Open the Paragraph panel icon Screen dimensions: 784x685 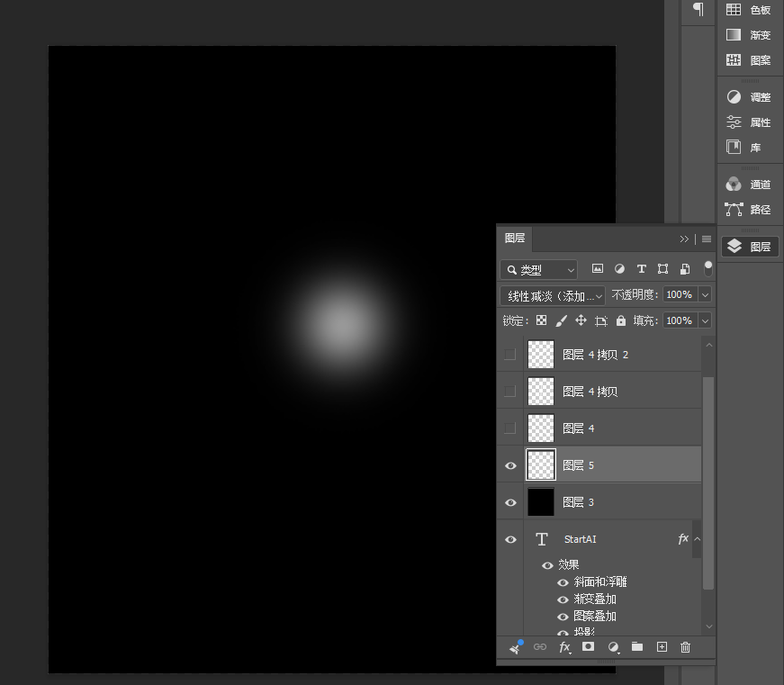tap(698, 9)
